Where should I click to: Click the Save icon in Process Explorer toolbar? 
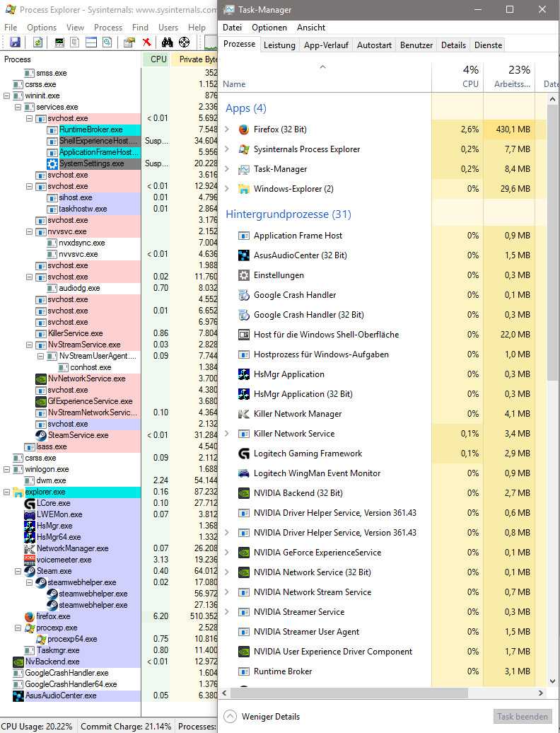point(15,42)
